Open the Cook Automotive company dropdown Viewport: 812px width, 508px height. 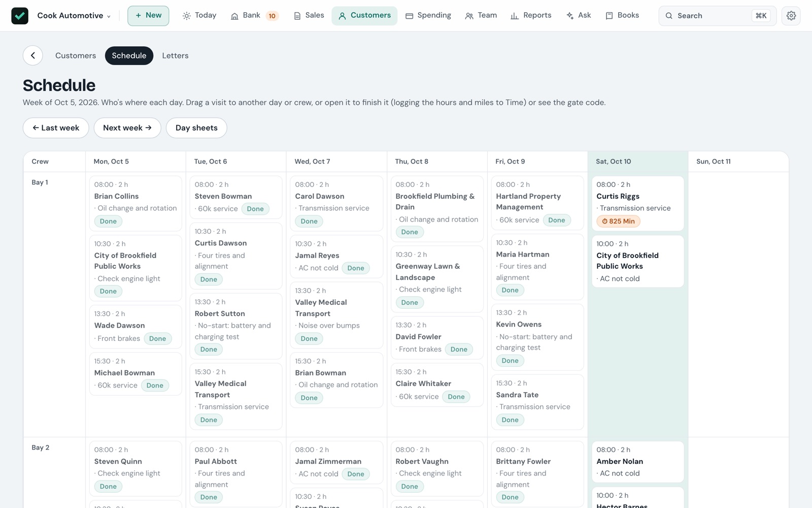[74, 16]
